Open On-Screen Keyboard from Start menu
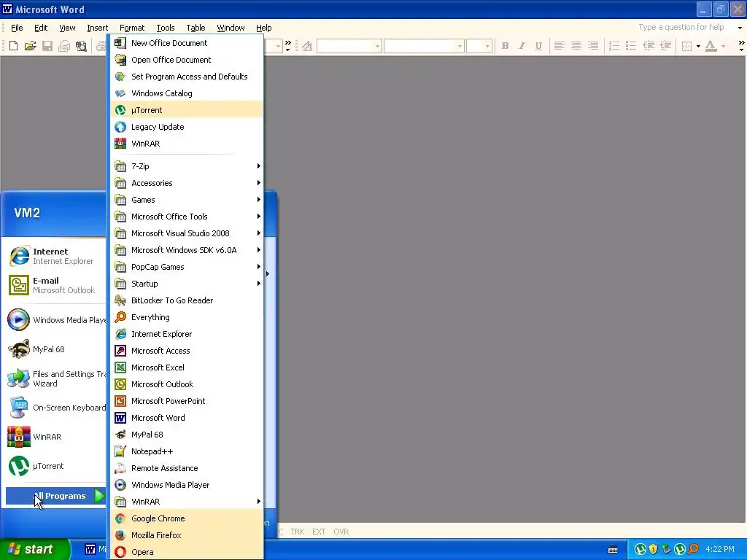 click(x=55, y=408)
